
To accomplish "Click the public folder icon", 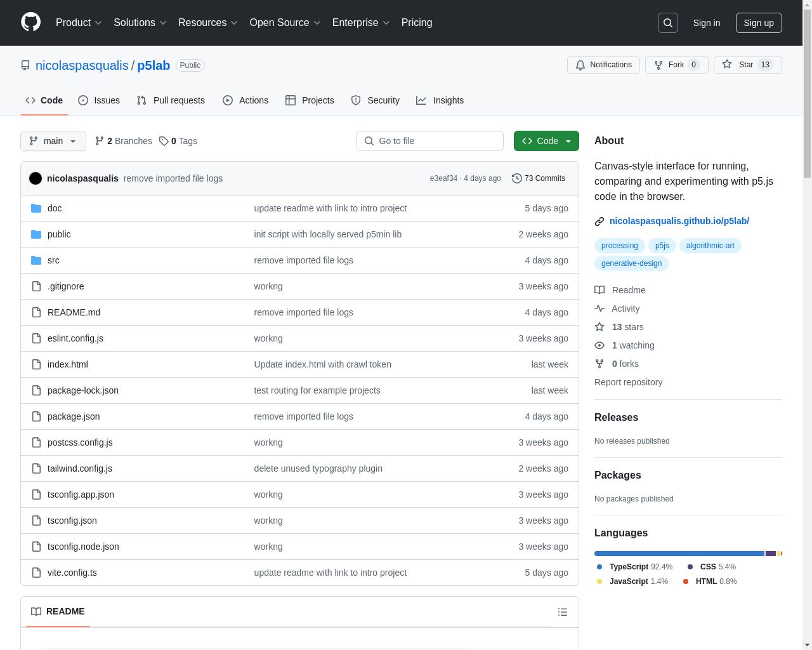I will [x=36, y=234].
